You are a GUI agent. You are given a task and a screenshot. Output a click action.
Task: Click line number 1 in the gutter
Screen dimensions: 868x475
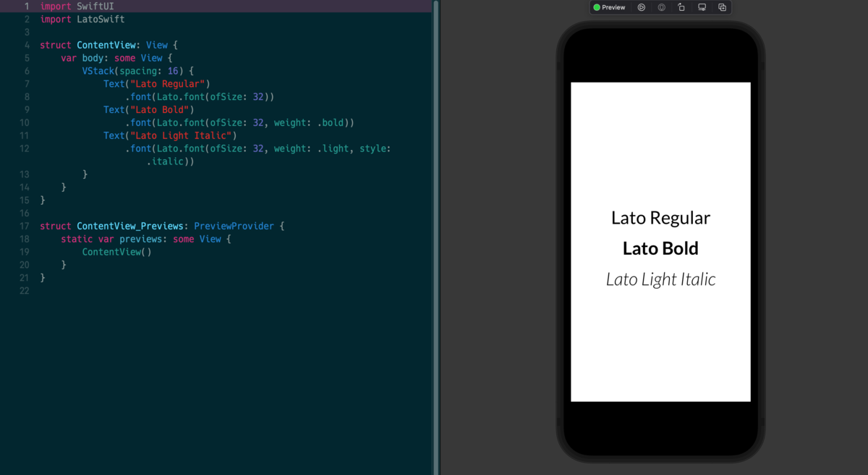click(27, 6)
